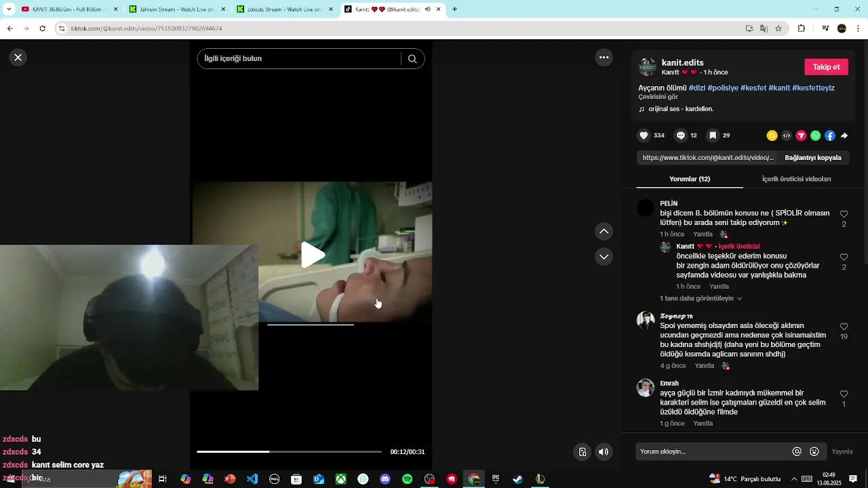Click the 'Yayınla' post button
This screenshot has height=488, width=868.
click(842, 451)
